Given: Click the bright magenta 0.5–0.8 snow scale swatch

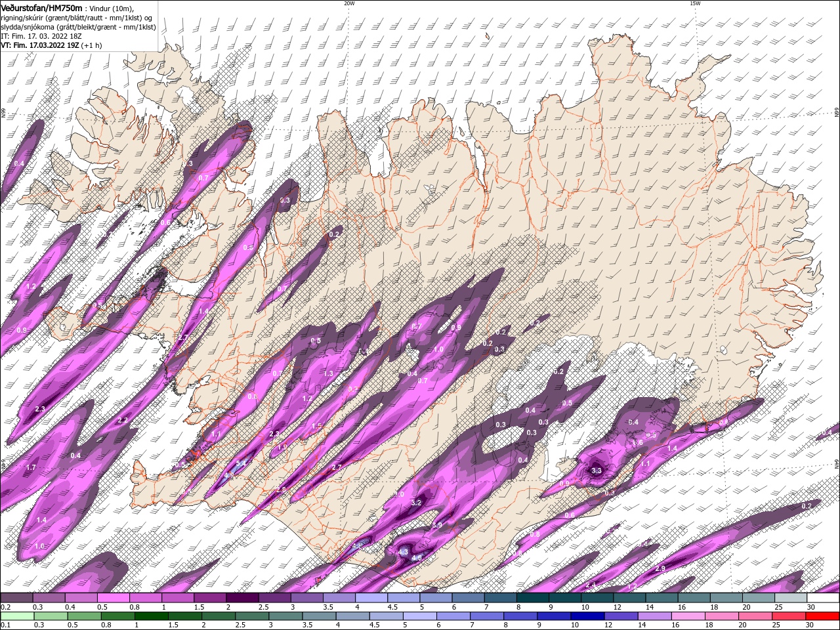Looking at the screenshot, I should 113,598.
